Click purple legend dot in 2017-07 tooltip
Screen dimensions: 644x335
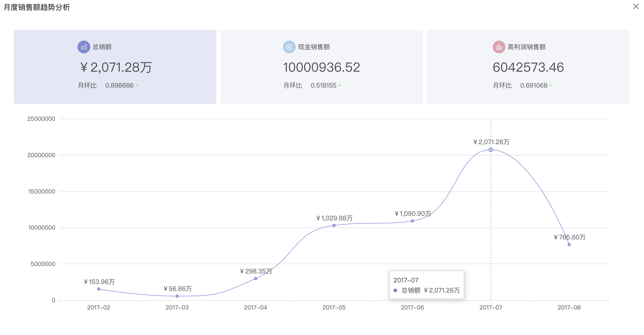tap(395, 290)
